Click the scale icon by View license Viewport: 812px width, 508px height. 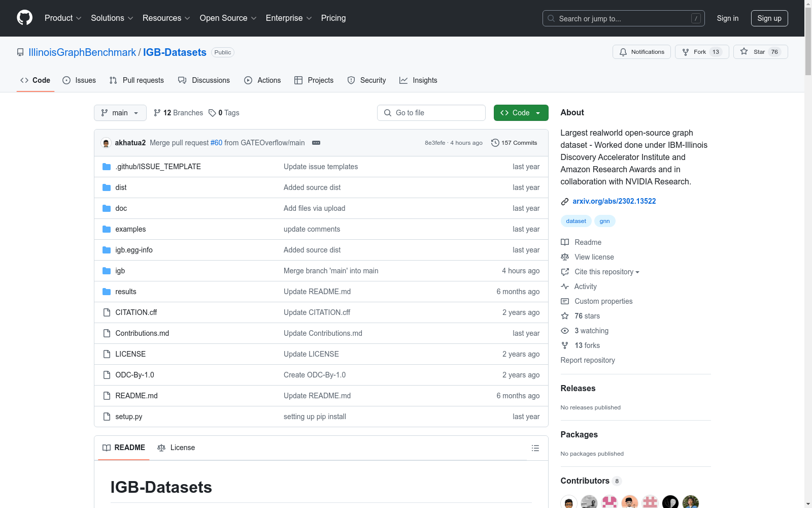coord(565,257)
